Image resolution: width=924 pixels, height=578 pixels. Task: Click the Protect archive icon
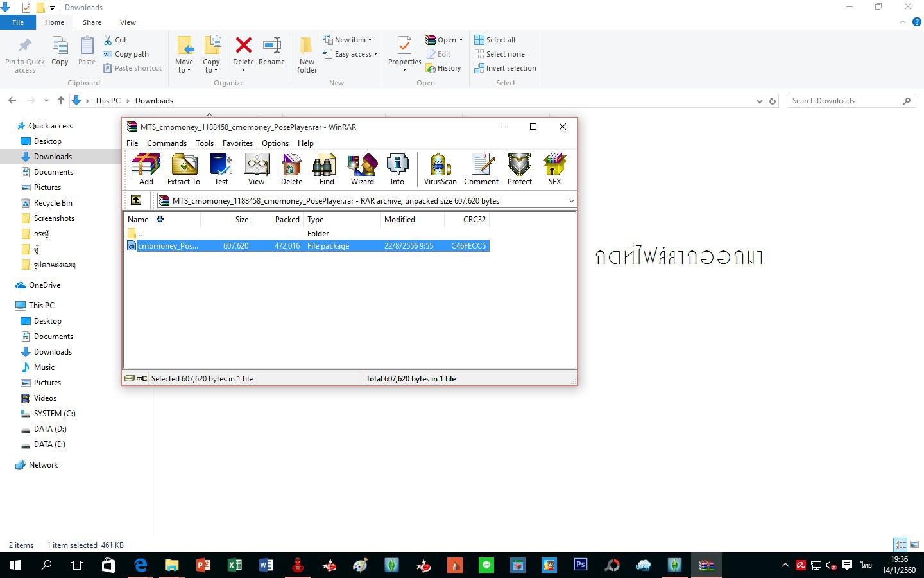click(x=519, y=169)
